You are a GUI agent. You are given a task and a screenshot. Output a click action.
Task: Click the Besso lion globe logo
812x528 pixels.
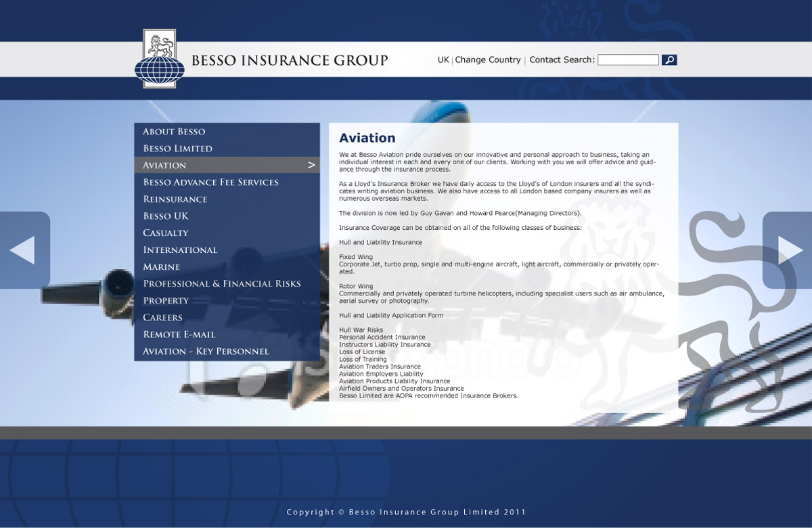pyautogui.click(x=159, y=59)
